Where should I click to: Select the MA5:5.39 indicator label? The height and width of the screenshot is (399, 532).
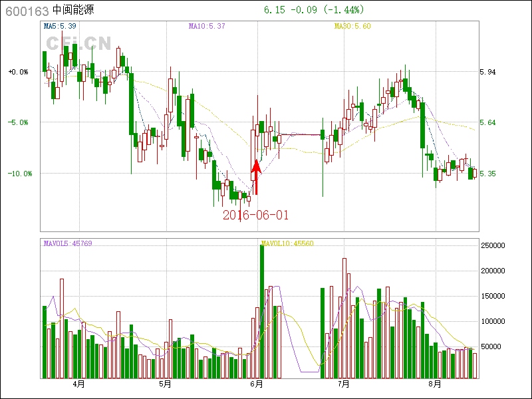(61, 26)
